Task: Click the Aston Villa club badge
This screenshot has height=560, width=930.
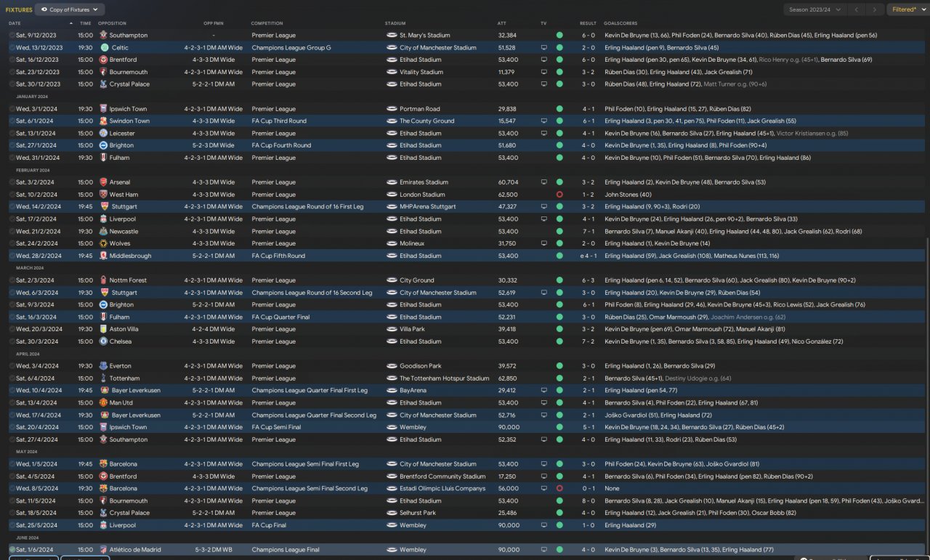Action: 104,329
